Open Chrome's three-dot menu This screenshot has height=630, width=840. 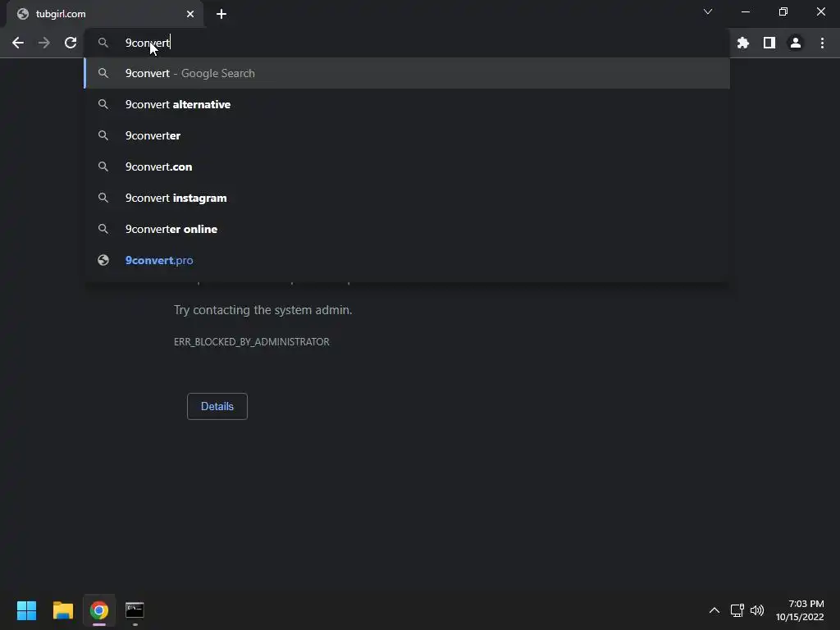click(x=822, y=43)
